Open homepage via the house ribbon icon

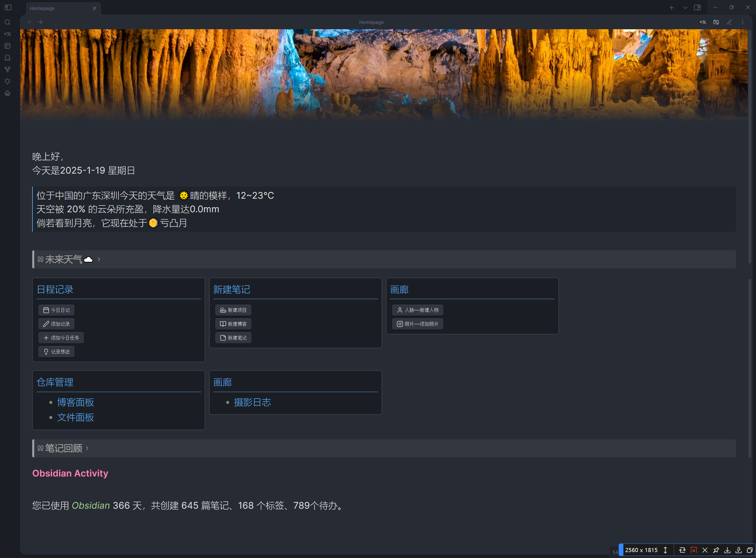(x=7, y=93)
